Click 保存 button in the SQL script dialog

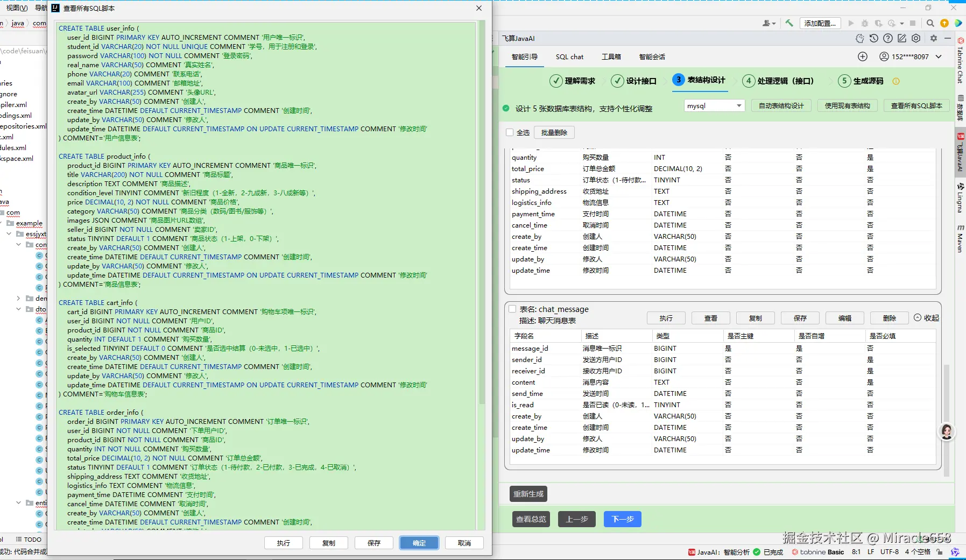374,543
